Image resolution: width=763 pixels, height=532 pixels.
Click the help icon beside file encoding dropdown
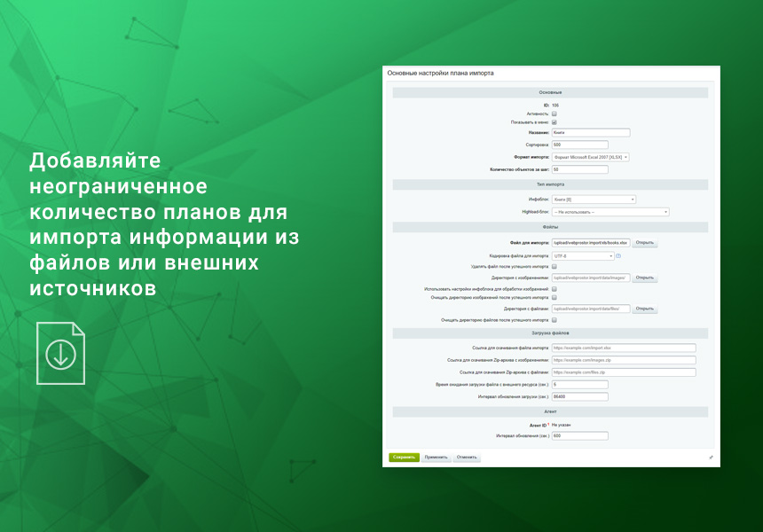coord(620,255)
